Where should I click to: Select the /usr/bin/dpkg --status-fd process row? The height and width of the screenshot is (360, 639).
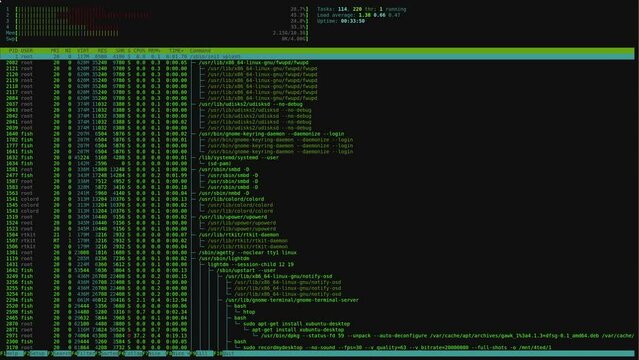tap(317, 336)
